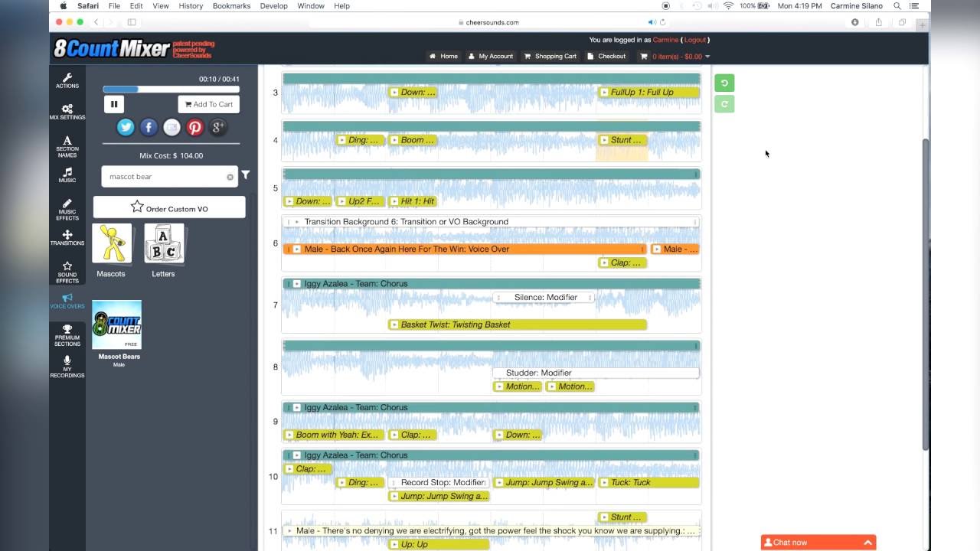Screen dimensions: 980x551
Task: Click the Add To Cart button
Action: (209, 104)
